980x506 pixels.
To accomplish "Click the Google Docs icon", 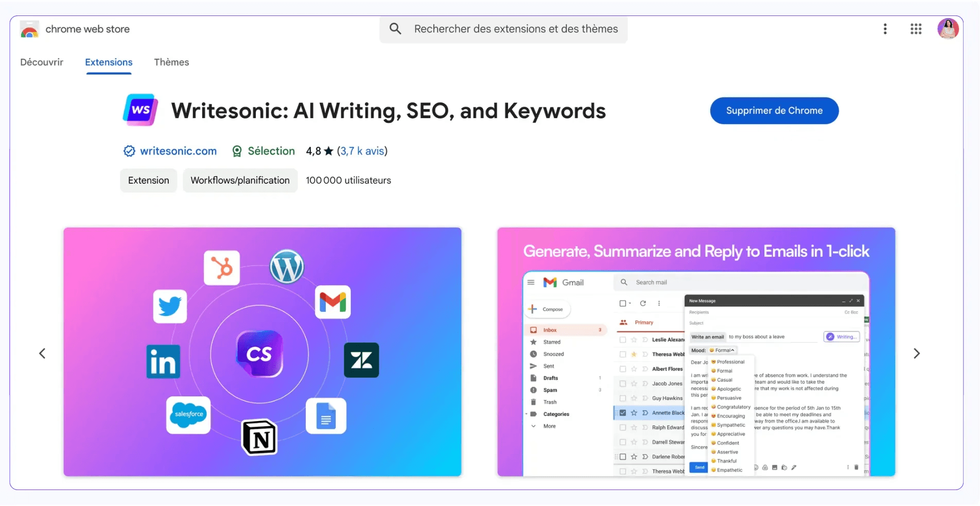I will 326,416.
